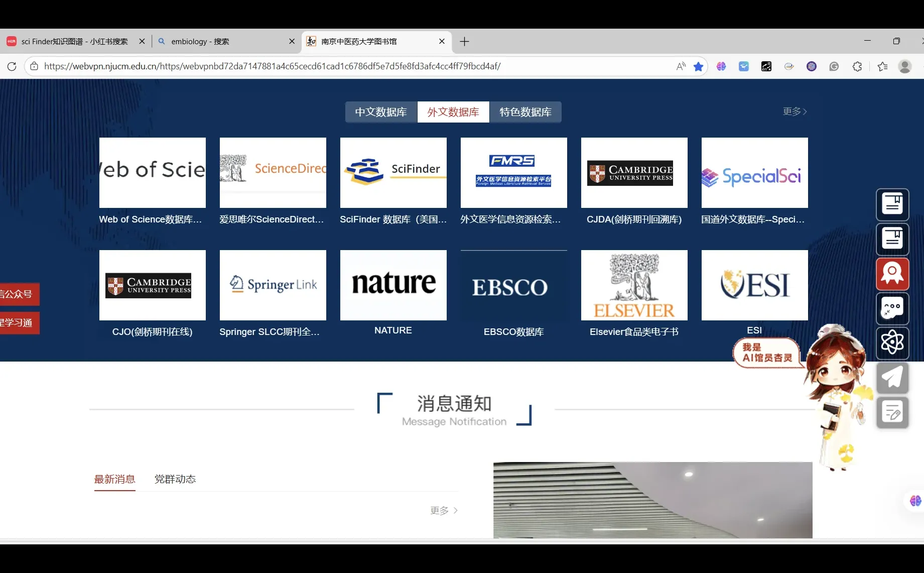Screen dimensions: 924x573
Task: Click the ESI text label
Action: coord(754,330)
